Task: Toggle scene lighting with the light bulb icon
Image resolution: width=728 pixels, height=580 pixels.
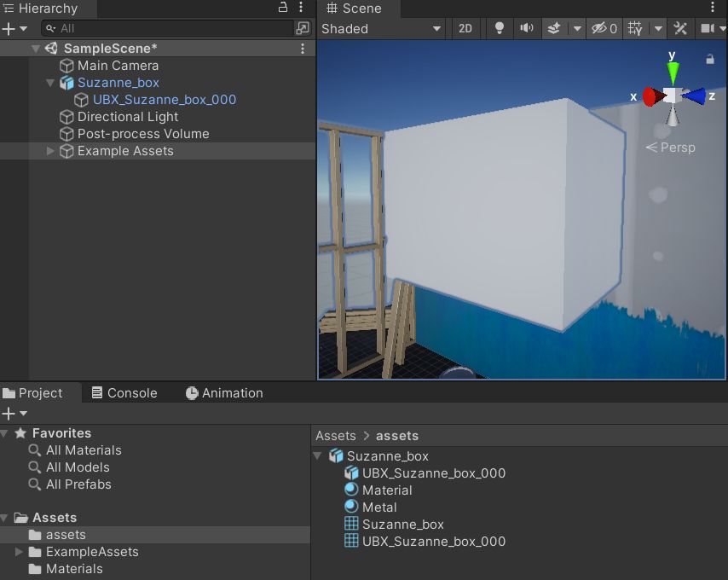Action: coord(500,28)
